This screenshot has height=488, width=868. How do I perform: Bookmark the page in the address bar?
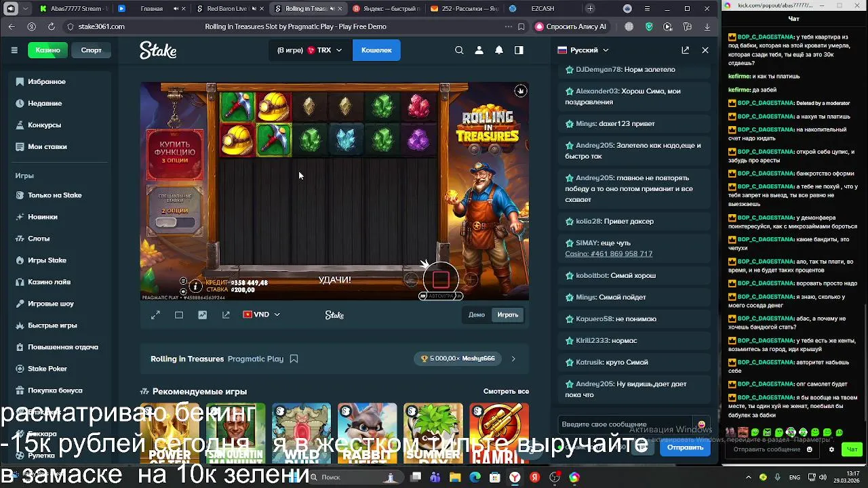(x=521, y=26)
